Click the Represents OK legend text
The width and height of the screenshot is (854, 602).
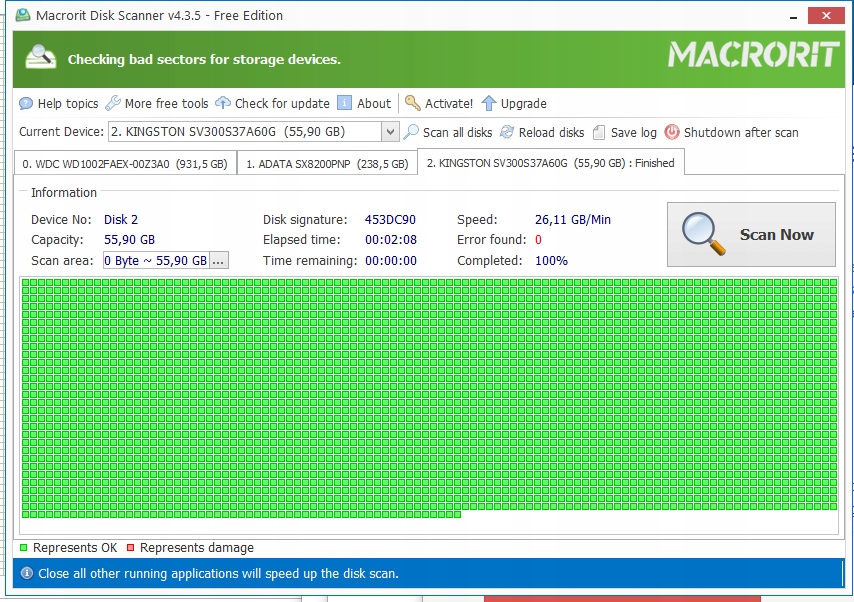tap(75, 548)
